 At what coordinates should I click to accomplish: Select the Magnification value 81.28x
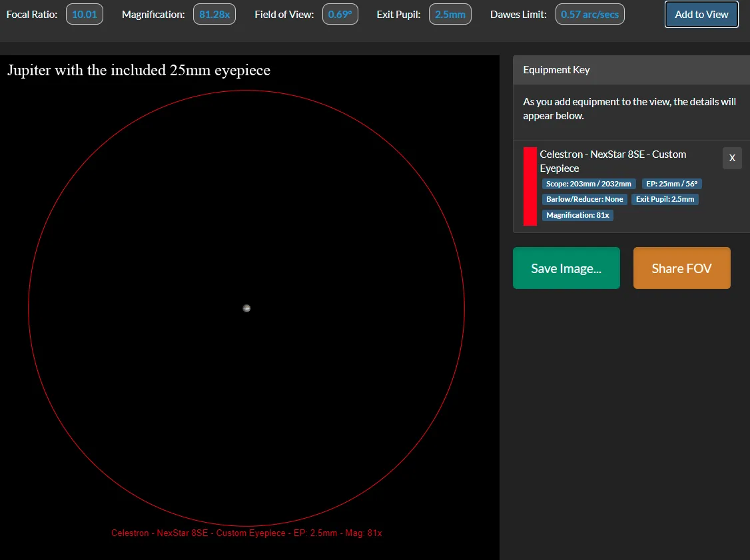pyautogui.click(x=214, y=15)
